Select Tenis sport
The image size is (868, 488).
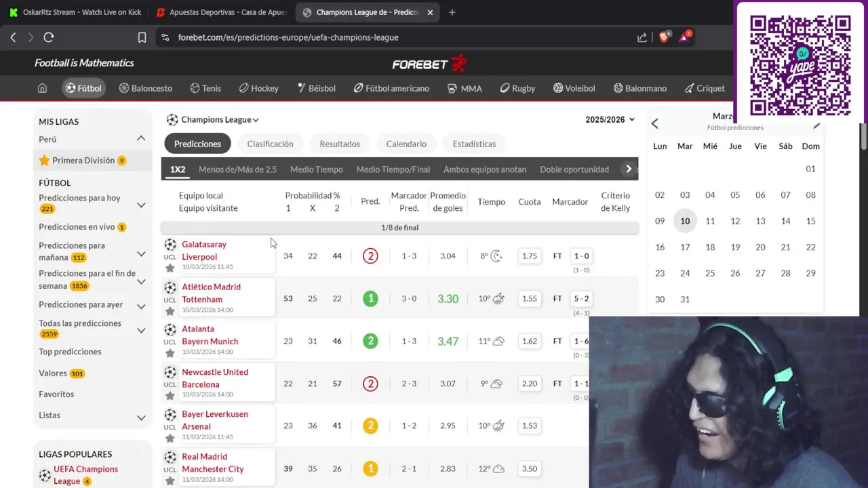click(205, 88)
